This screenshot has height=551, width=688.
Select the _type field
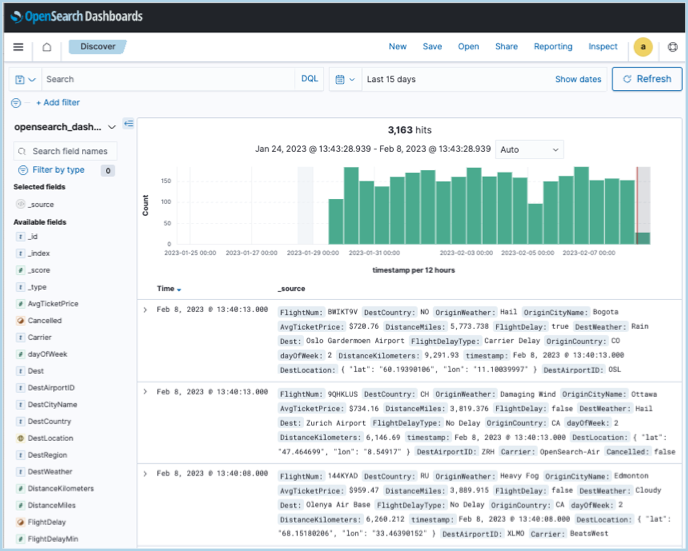click(37, 287)
